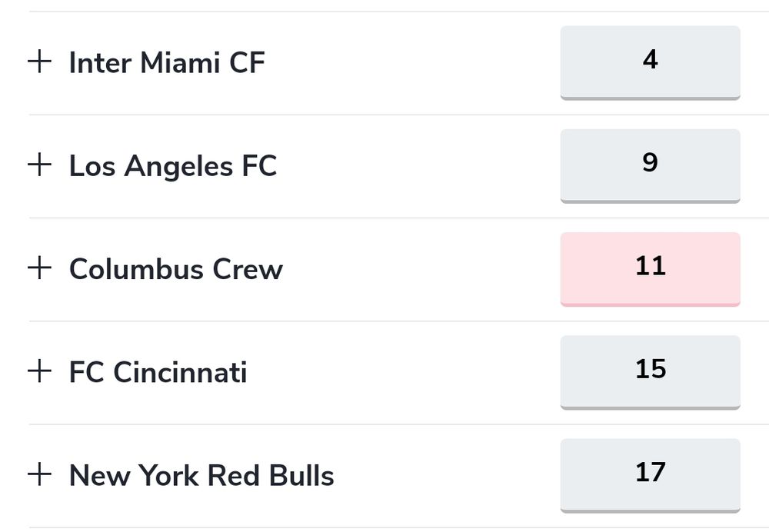Viewport: 769px width, 532px height.
Task: Pick odds 17 for New York Red Bulls
Action: pyautogui.click(x=651, y=476)
